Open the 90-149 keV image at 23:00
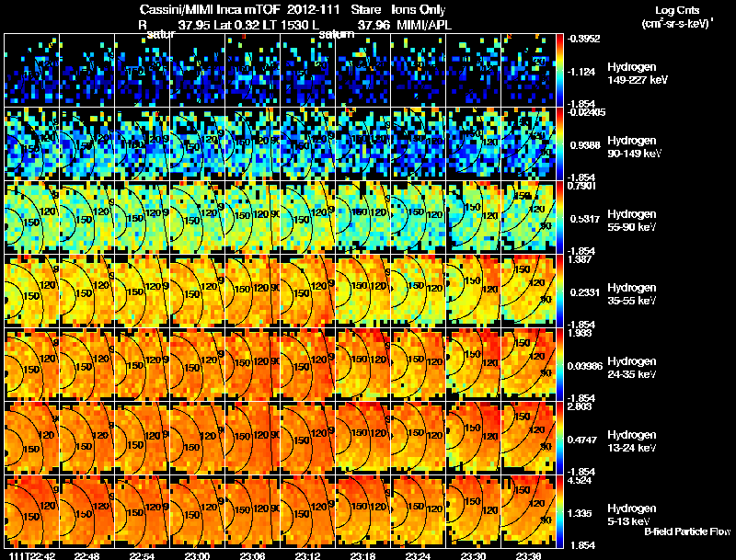The width and height of the screenshot is (736, 560). [x=198, y=144]
